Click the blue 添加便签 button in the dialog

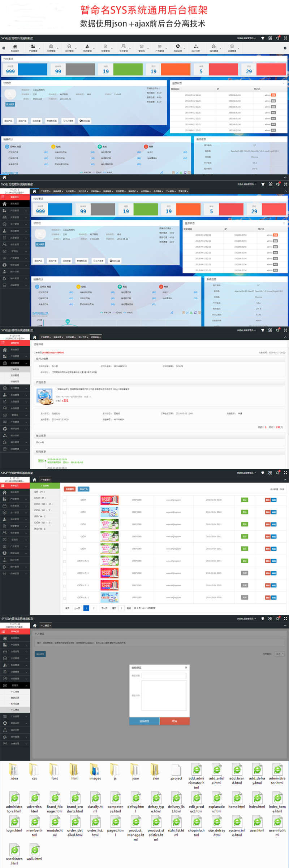144,721
